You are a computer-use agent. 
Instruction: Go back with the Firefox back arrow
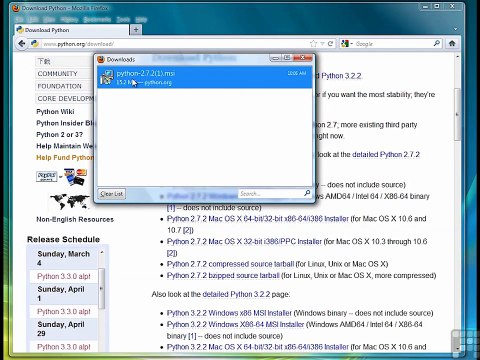point(22,44)
